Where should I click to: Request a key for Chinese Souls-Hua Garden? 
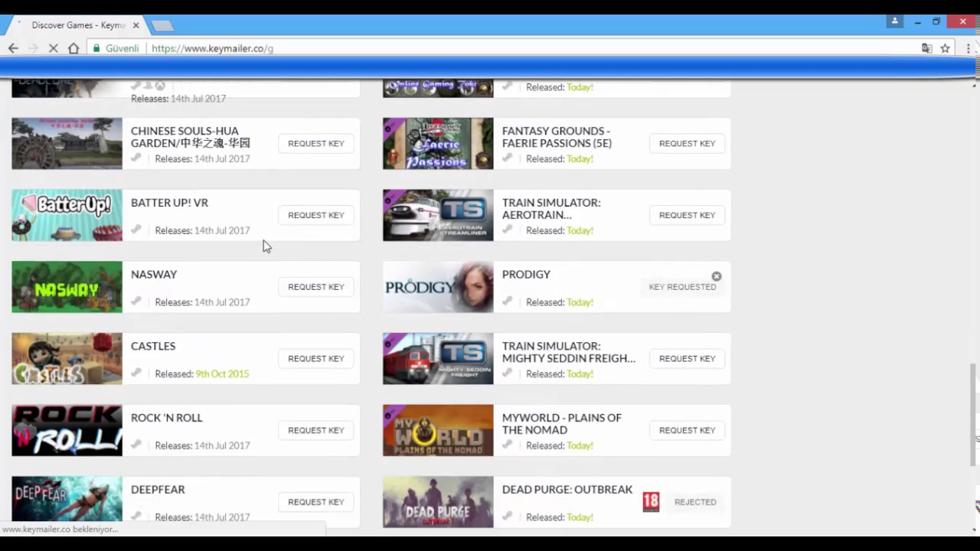[316, 143]
